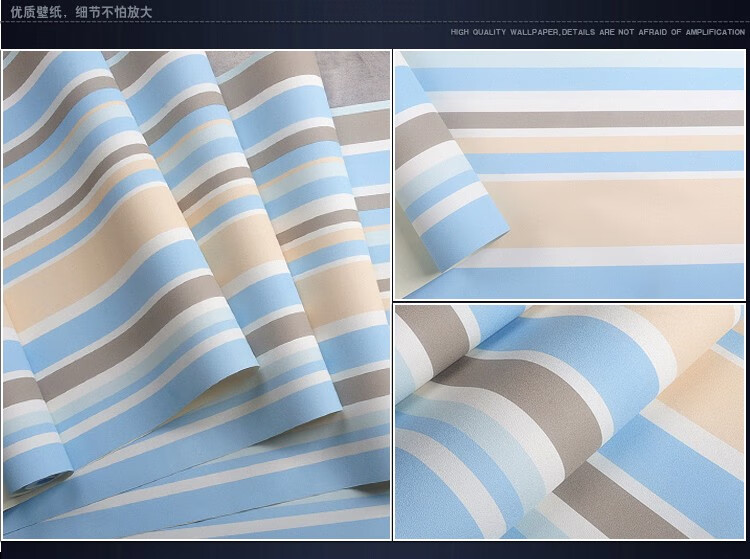Image resolution: width=750 pixels, height=559 pixels.
Task: Open the top-right wallpaper roll photo
Action: coord(569,175)
